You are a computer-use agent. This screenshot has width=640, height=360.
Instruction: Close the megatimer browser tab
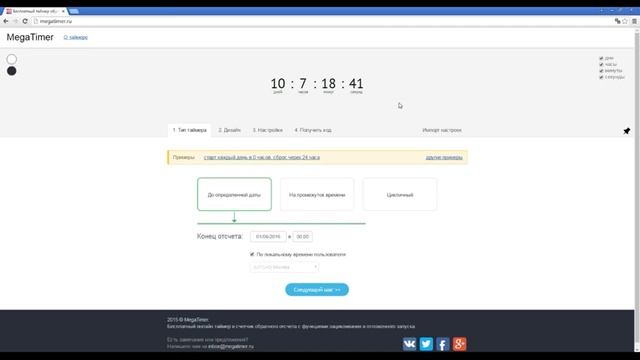click(x=63, y=11)
